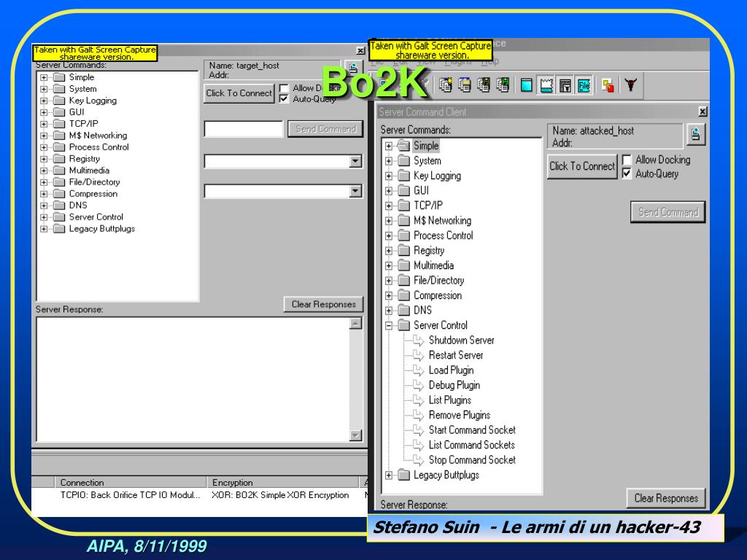Screen dimensions: 747x560
Task: Click the Load Plugin command arrow icon
Action: click(418, 370)
